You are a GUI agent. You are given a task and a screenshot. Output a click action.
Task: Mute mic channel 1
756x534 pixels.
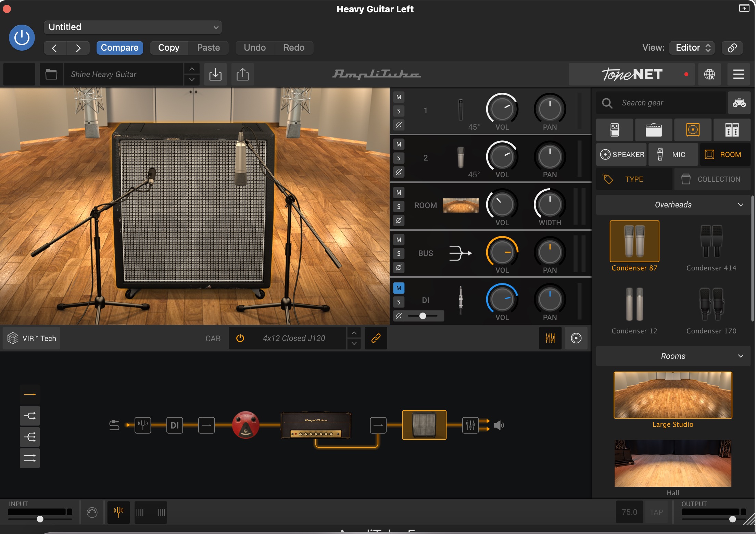point(399,97)
